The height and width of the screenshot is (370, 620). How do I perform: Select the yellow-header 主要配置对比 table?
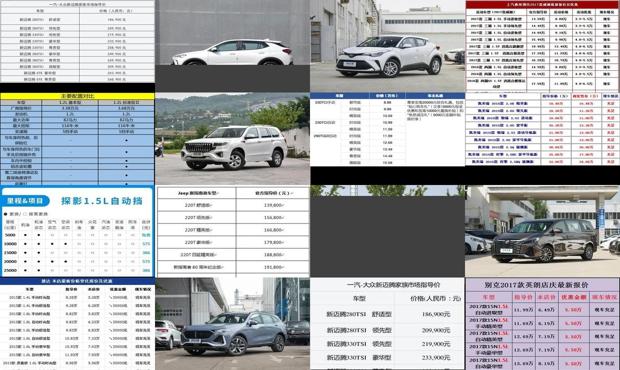point(78,139)
